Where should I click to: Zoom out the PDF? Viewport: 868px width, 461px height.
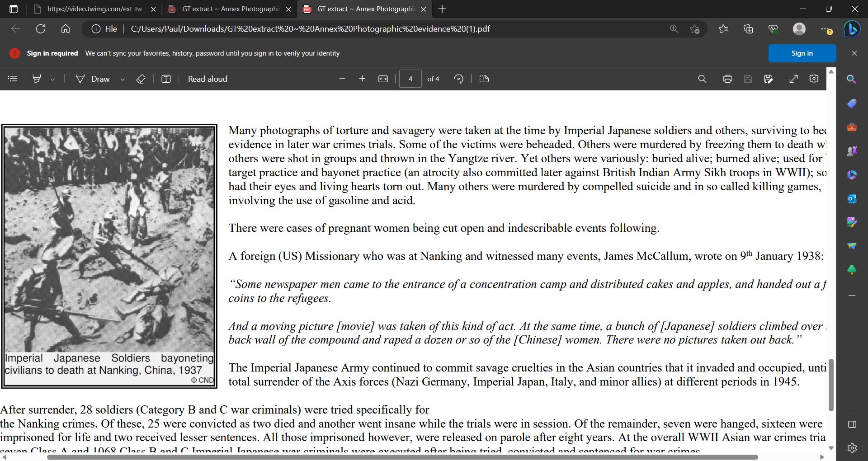[342, 79]
